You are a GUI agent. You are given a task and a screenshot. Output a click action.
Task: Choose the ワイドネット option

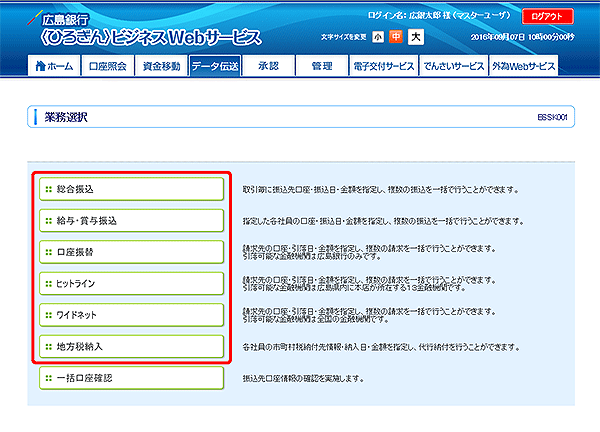(131, 315)
